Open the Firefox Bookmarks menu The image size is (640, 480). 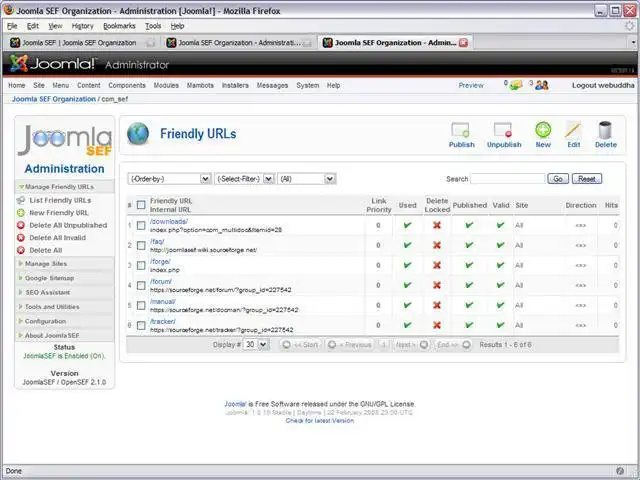(x=119, y=26)
